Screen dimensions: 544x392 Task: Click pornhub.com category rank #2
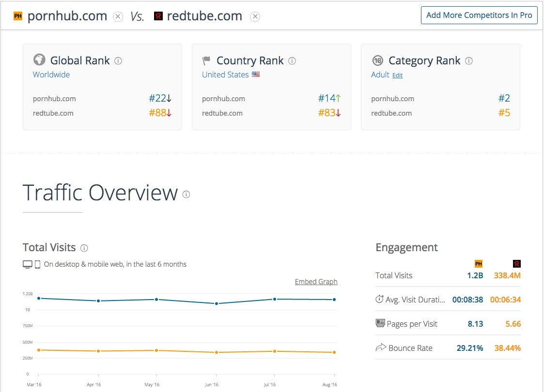coord(504,98)
